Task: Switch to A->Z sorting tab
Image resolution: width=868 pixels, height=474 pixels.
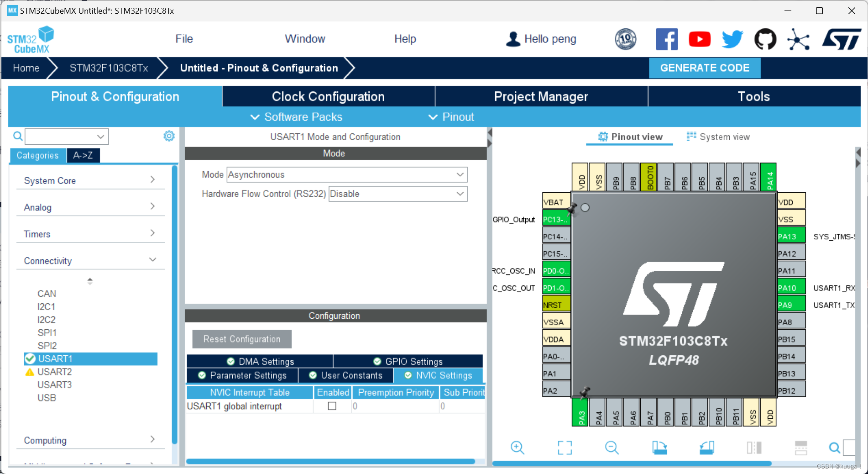Action: (x=83, y=155)
